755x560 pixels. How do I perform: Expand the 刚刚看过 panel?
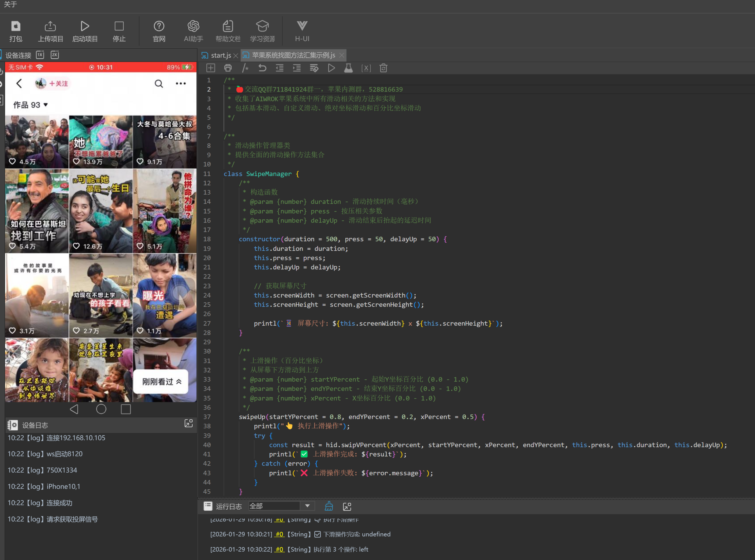[161, 382]
